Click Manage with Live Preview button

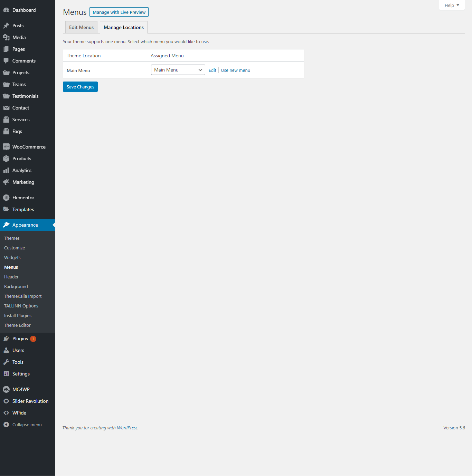[x=119, y=12]
